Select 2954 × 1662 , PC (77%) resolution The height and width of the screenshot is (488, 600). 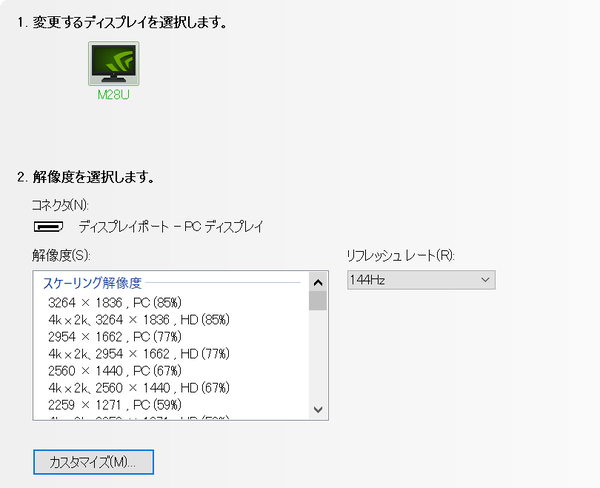(x=115, y=337)
